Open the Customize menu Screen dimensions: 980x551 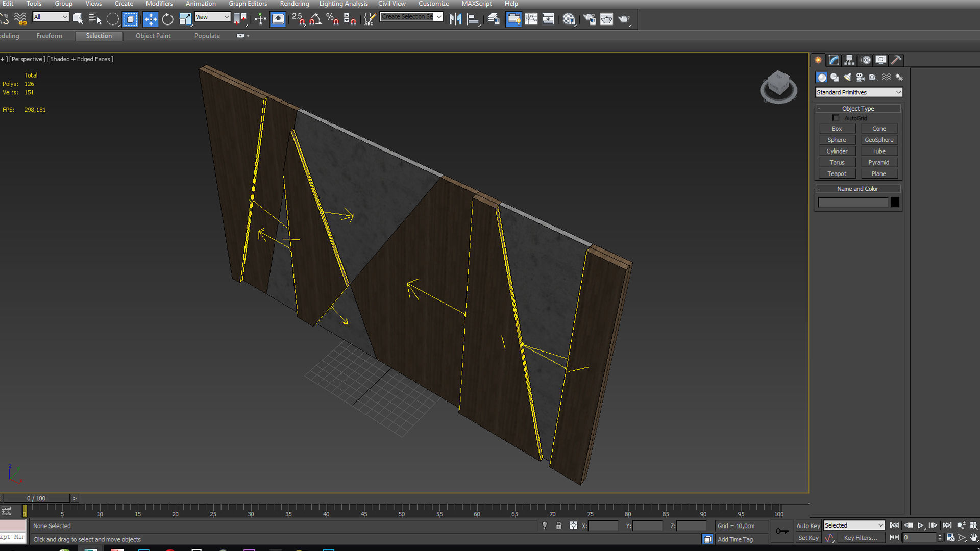coord(434,4)
